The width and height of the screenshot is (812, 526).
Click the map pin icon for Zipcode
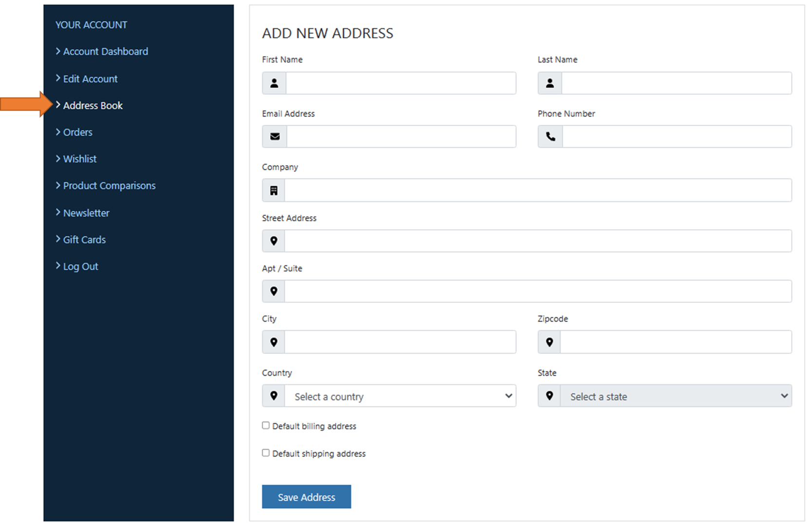point(549,342)
